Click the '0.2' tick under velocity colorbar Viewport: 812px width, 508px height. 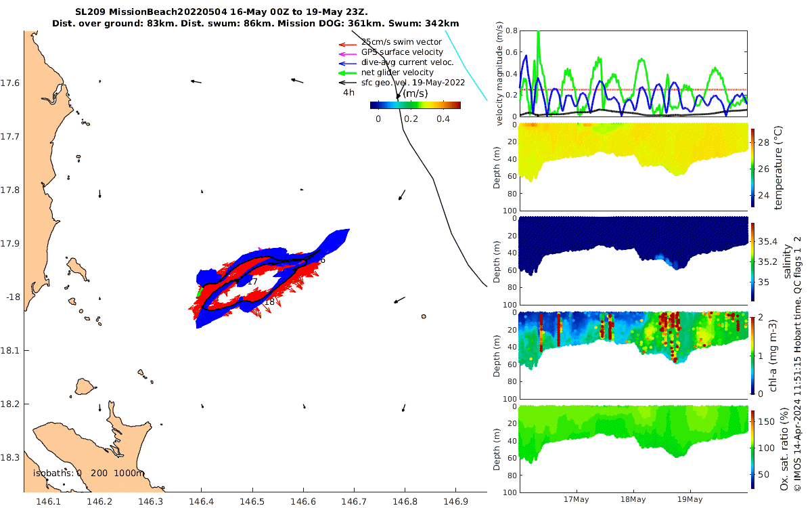coord(410,119)
